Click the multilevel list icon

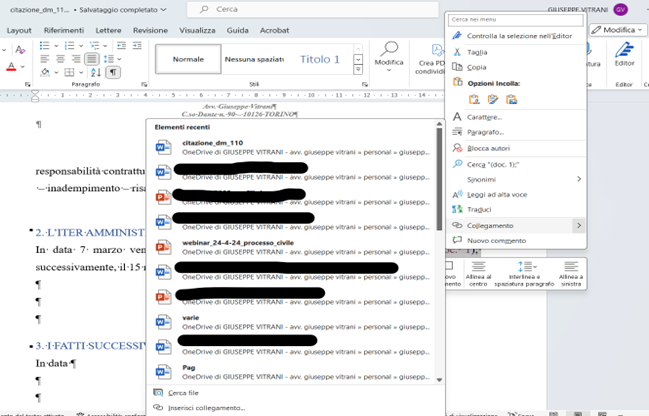click(94, 46)
